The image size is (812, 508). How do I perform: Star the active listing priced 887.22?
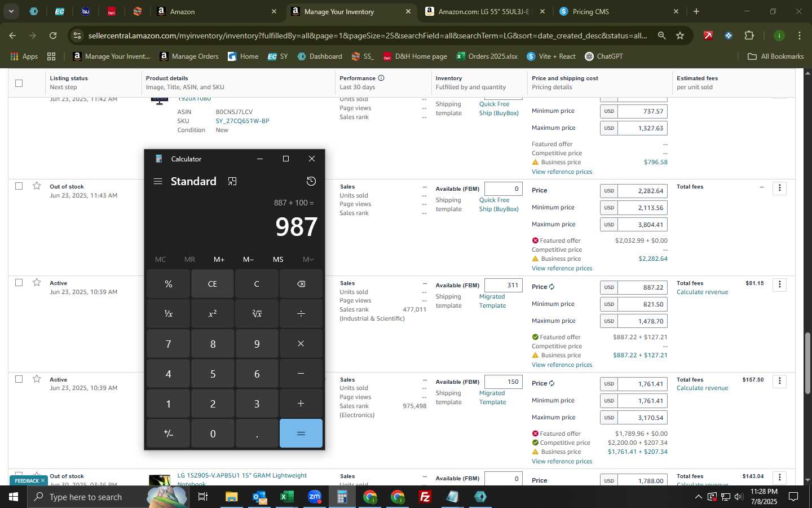pos(37,282)
